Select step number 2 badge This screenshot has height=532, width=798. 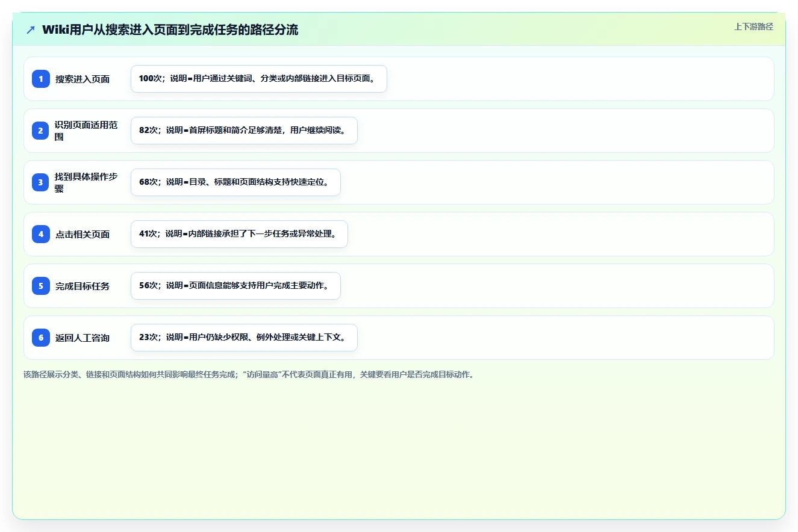[x=41, y=131]
